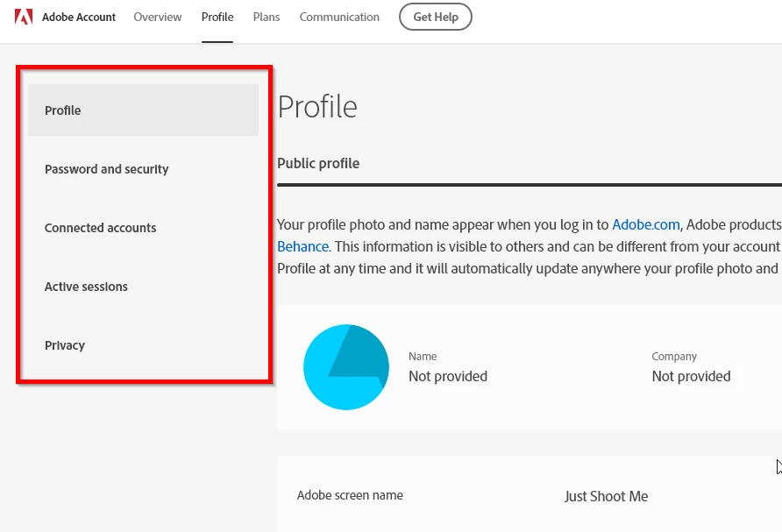Screen dimensions: 782x532
Task: Open Connected accounts in sidebar
Action: coord(100,228)
